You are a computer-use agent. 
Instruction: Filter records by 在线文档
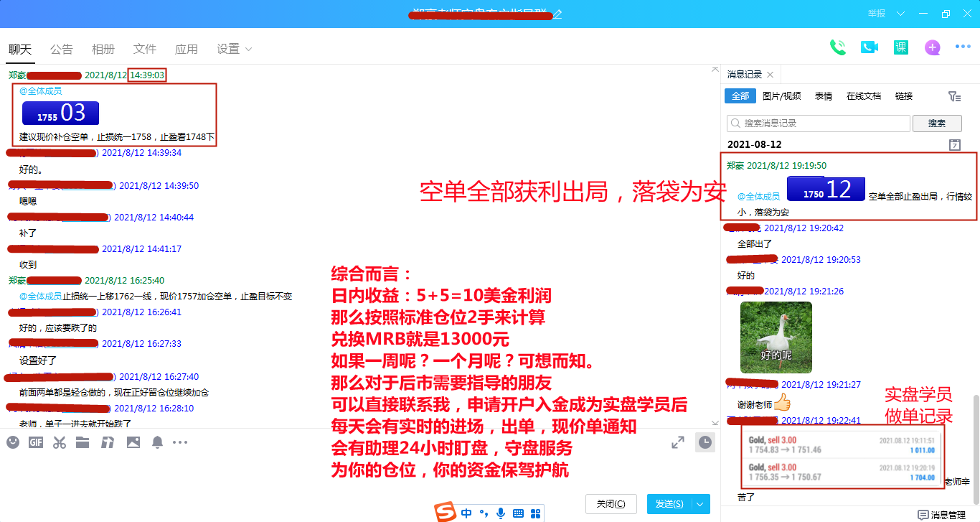click(x=864, y=96)
